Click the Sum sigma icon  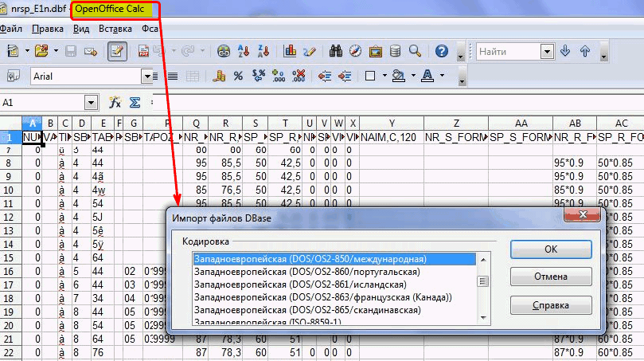point(135,103)
